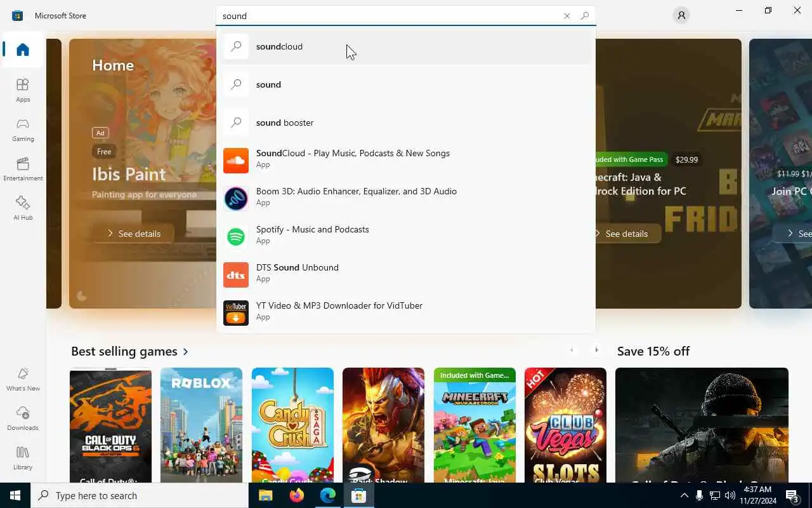Show hidden system tray icons
This screenshot has width=812, height=508.
[684, 495]
